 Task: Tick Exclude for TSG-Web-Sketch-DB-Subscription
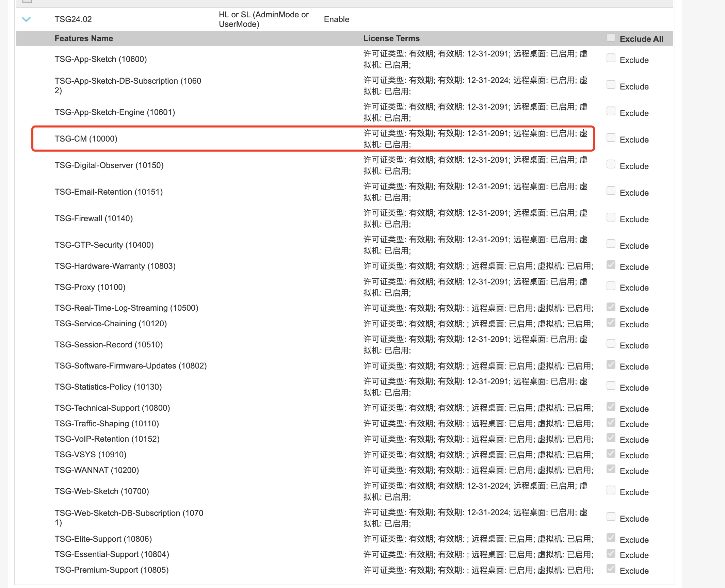[x=611, y=517]
